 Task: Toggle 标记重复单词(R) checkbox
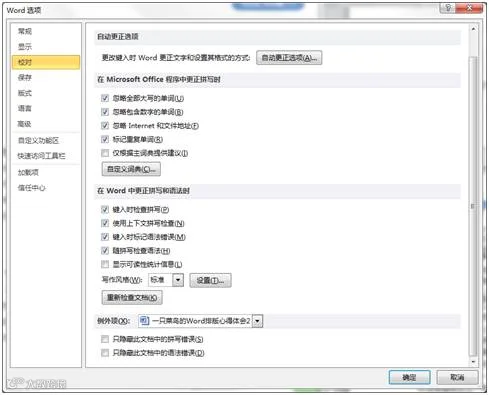point(105,139)
